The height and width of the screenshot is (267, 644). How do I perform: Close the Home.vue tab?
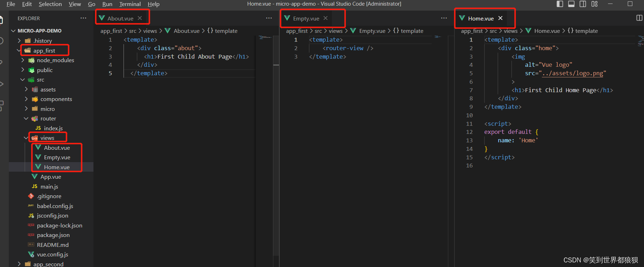(x=500, y=18)
